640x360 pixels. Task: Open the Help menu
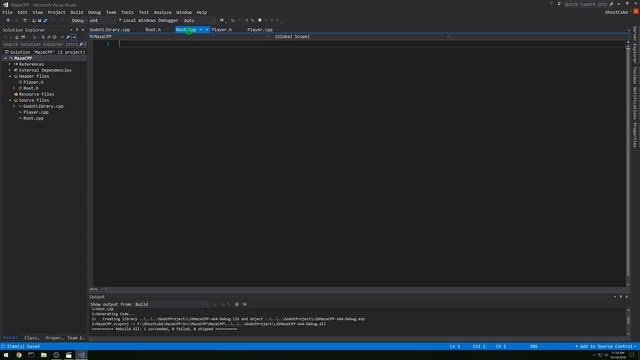tap(202, 12)
